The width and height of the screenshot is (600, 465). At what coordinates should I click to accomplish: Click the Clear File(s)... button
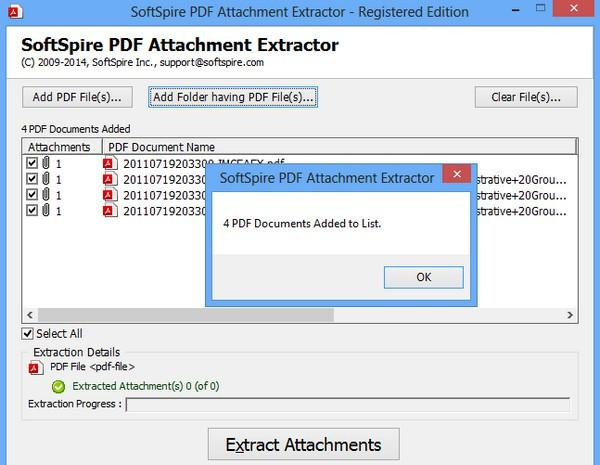point(526,97)
